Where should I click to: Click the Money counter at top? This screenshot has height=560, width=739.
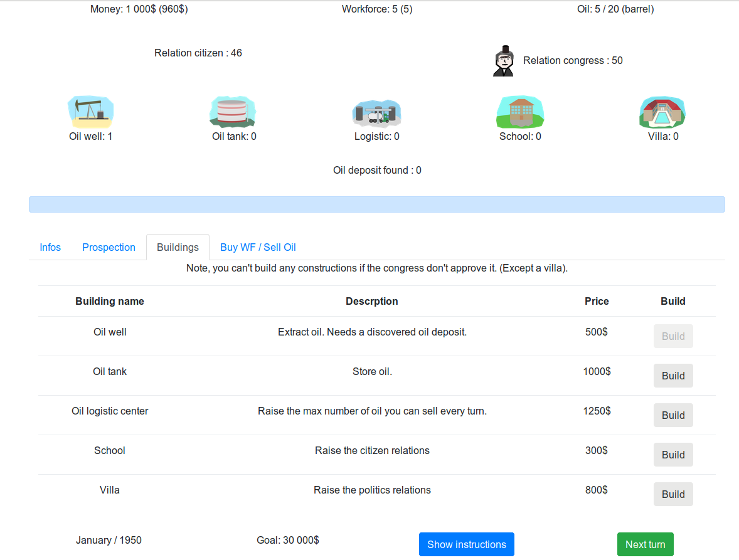[x=139, y=9]
